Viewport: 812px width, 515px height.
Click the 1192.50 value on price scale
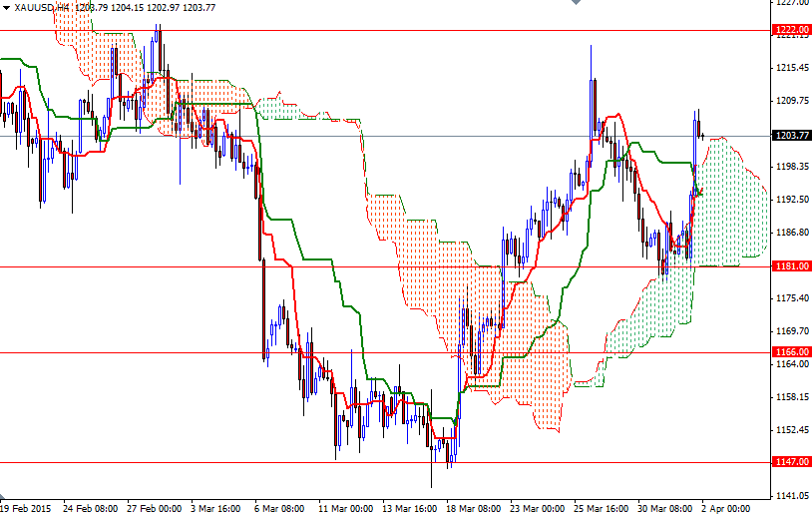791,200
